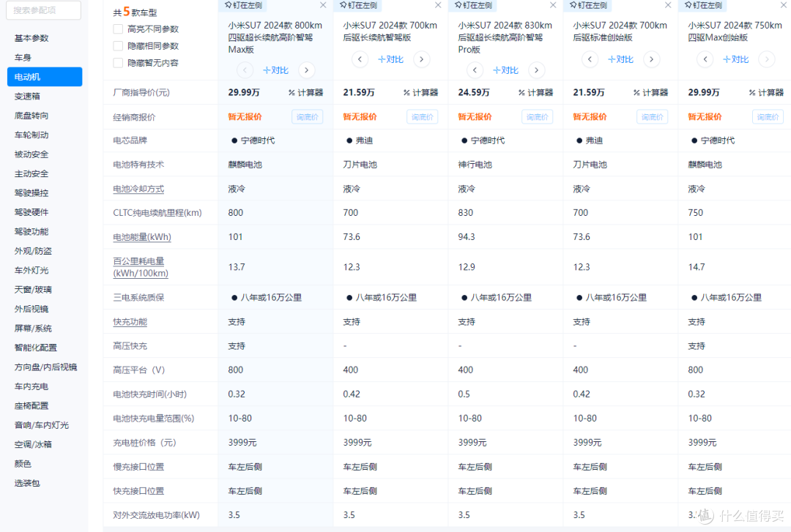Ask for the lowest price of the 800km Max版

tap(307, 117)
